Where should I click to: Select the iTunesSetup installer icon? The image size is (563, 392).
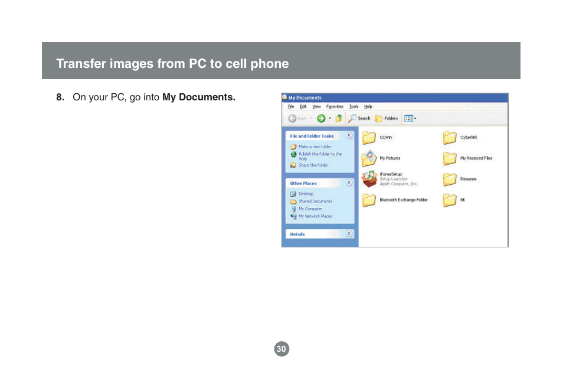tap(369, 179)
